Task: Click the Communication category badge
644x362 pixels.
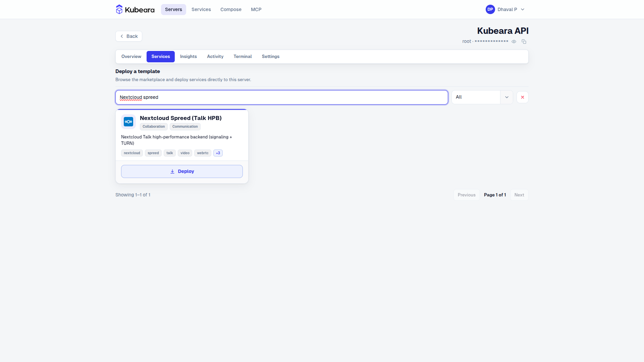Action: 185,127
